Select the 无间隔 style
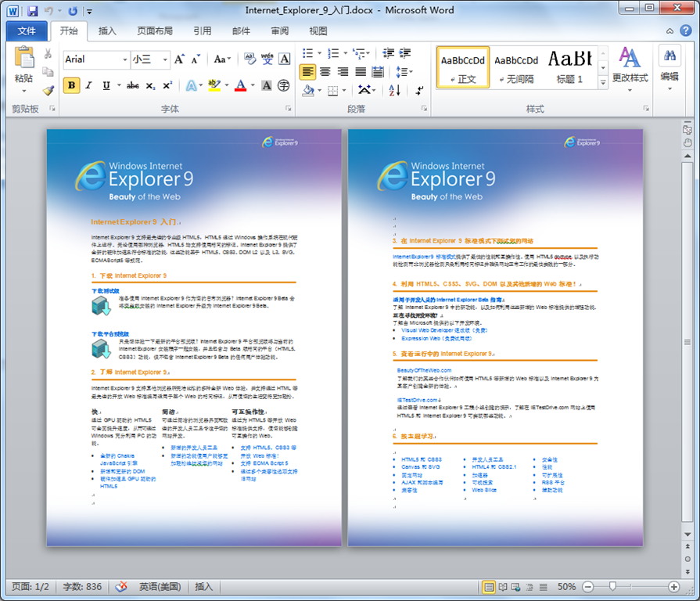 click(x=516, y=67)
